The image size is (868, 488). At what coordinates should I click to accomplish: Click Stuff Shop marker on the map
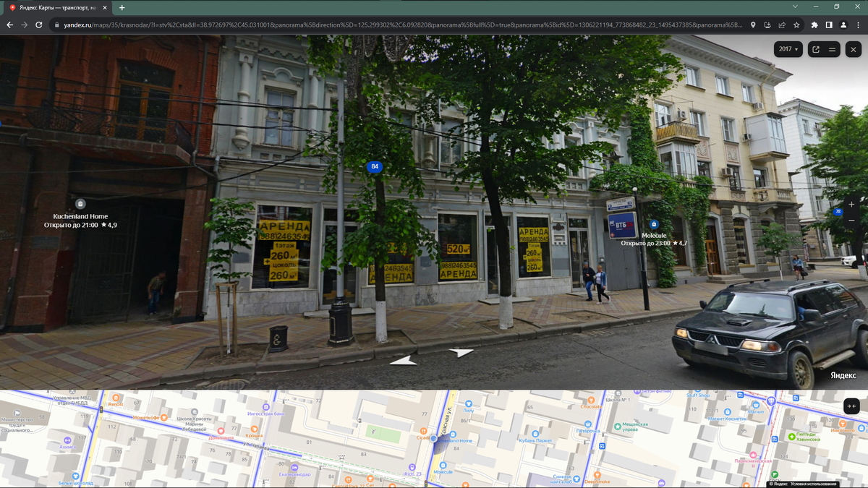698,395
